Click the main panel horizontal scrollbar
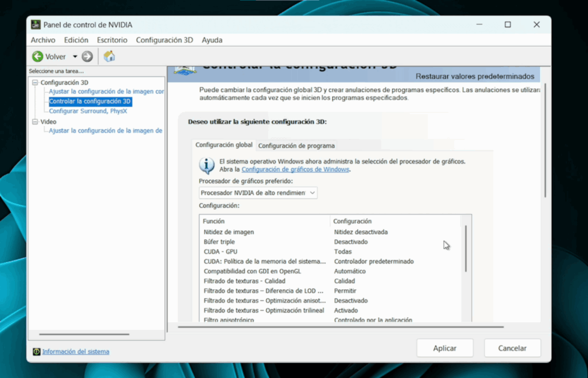 point(341,327)
